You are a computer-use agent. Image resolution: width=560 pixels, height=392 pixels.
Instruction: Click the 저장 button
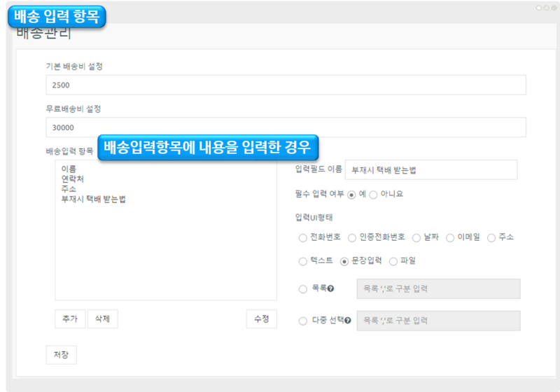[61, 355]
